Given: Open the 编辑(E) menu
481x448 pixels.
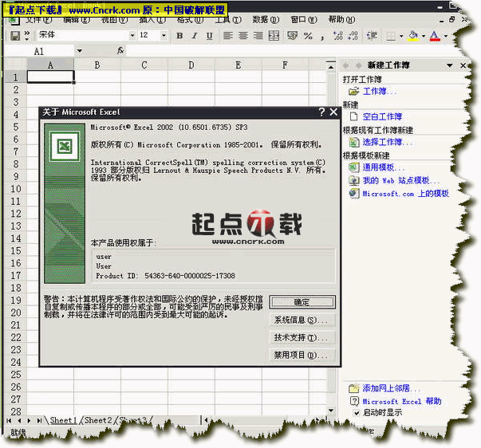Looking at the screenshot, I should [77, 20].
